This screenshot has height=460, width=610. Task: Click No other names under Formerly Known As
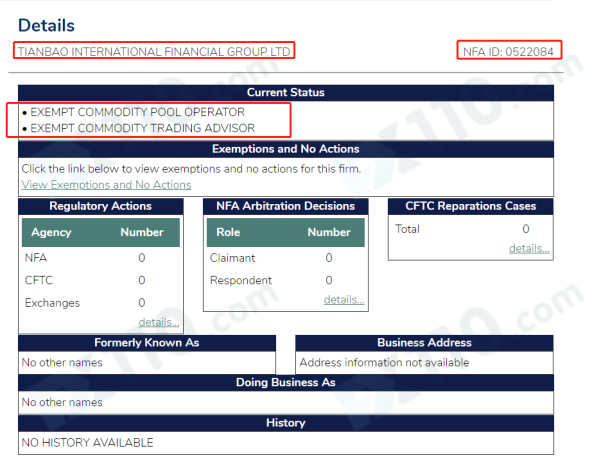(x=62, y=363)
